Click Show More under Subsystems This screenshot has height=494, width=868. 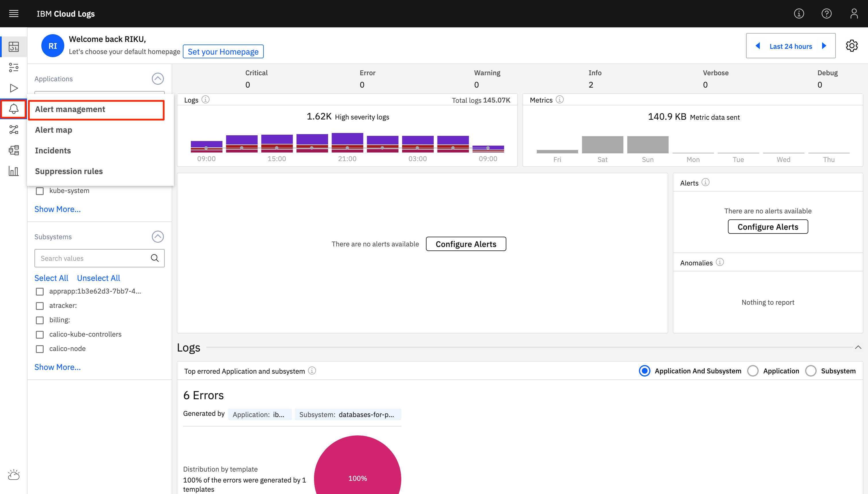(x=57, y=367)
